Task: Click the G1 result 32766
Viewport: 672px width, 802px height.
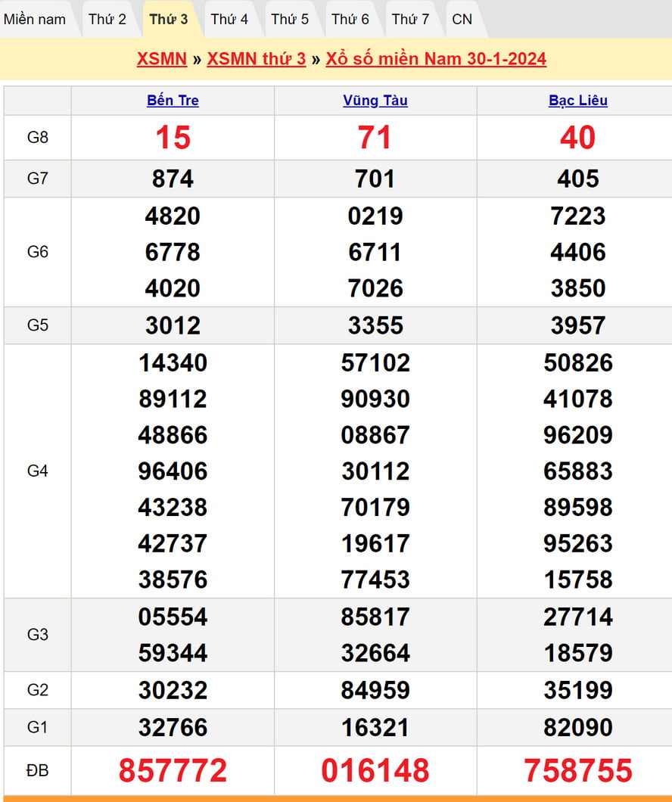Action: [173, 727]
